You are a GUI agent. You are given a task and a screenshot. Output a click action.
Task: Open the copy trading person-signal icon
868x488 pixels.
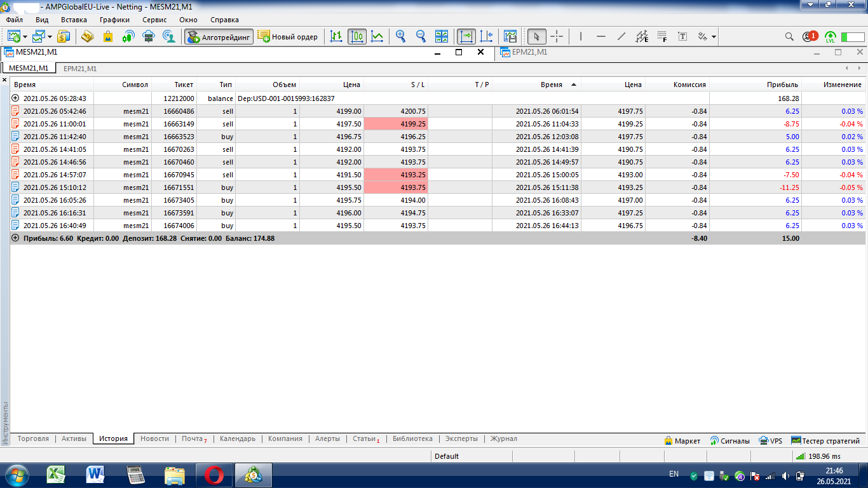pyautogui.click(x=169, y=36)
